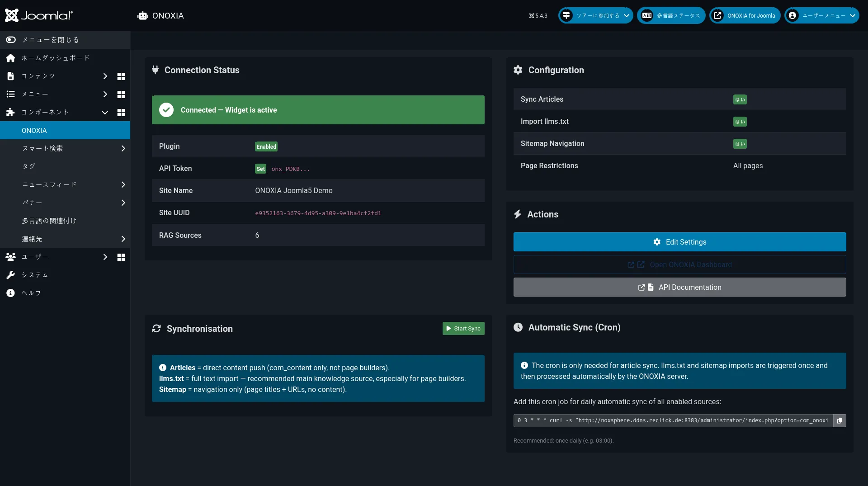Click the Actions lightning bolt icon
The image size is (868, 486).
click(518, 214)
